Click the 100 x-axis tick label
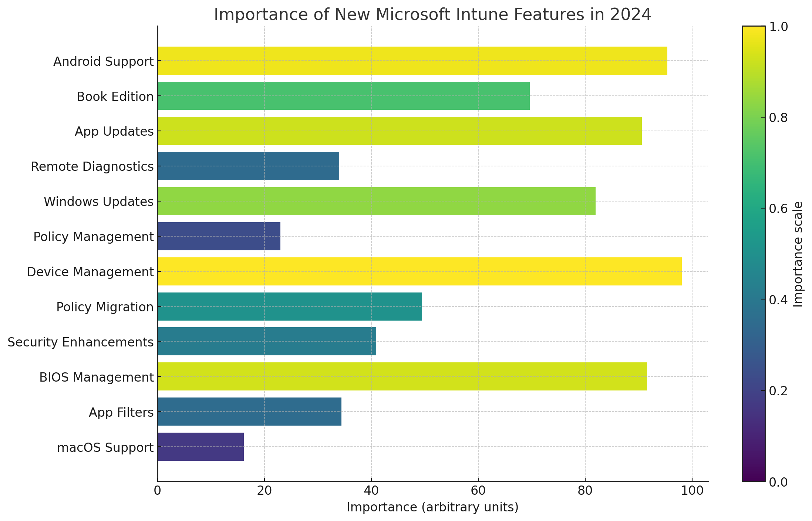 (692, 491)
